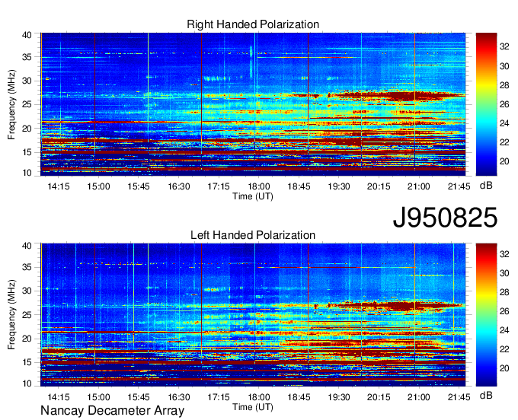
Task: Click the 21:45 tick on Left Handed plot
Action: 459,397
